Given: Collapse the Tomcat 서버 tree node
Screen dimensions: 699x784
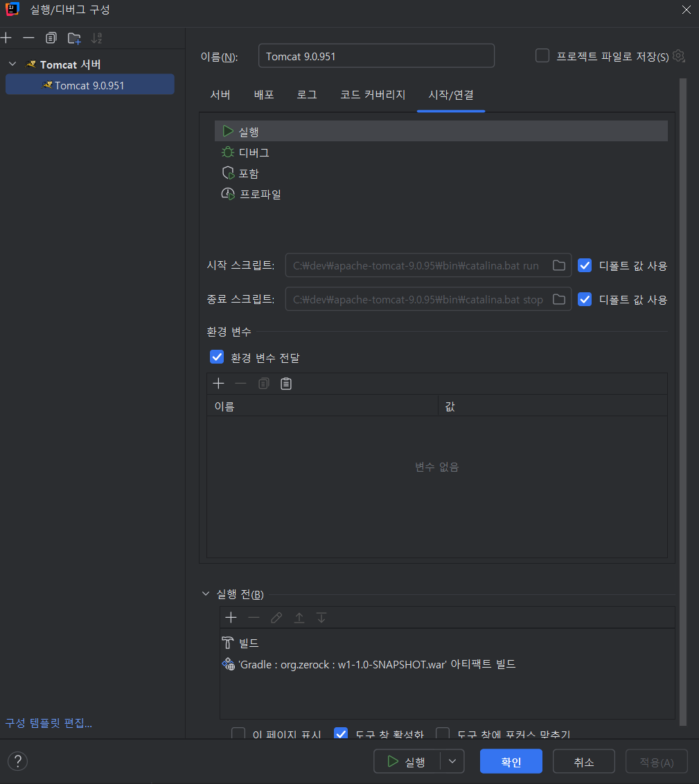Looking at the screenshot, I should point(13,64).
